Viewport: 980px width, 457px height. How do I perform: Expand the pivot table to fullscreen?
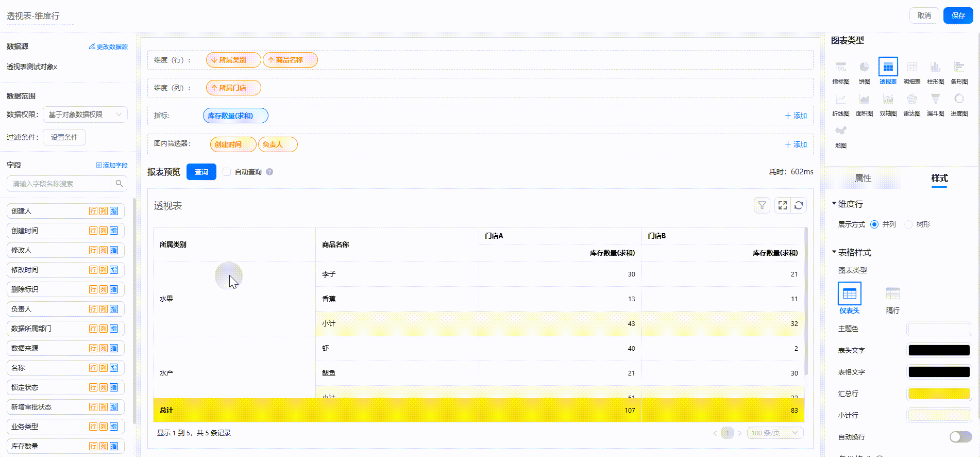click(x=782, y=205)
